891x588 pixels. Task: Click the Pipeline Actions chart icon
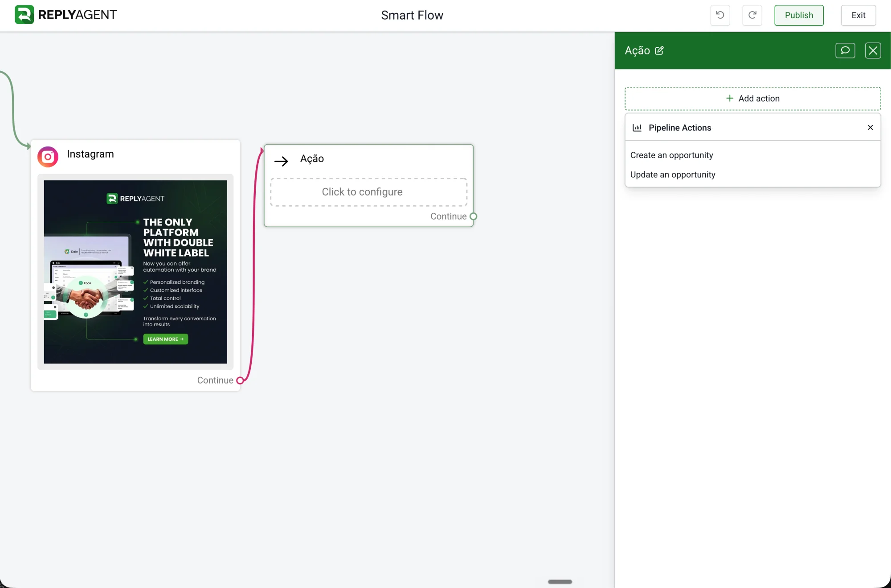[x=637, y=128]
